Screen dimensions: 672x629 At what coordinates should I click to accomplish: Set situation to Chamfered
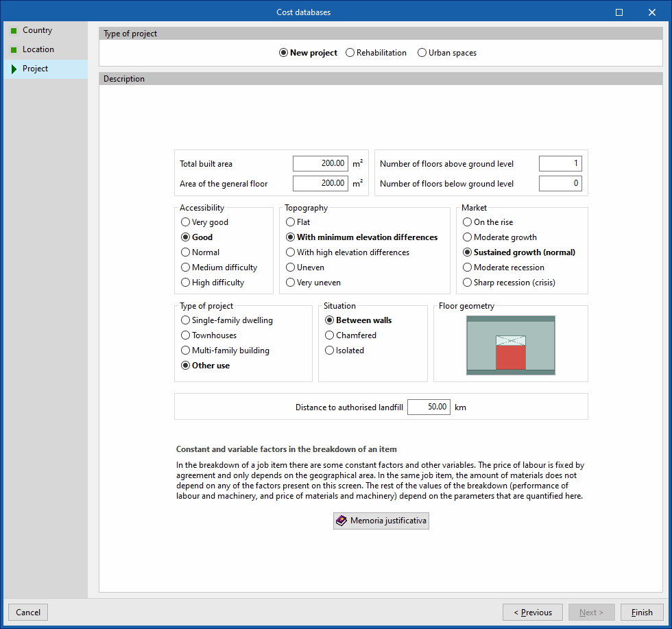(350, 335)
